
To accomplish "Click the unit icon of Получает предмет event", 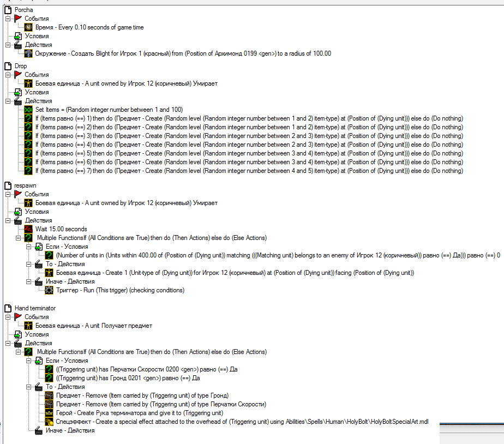I will tap(28, 326).
